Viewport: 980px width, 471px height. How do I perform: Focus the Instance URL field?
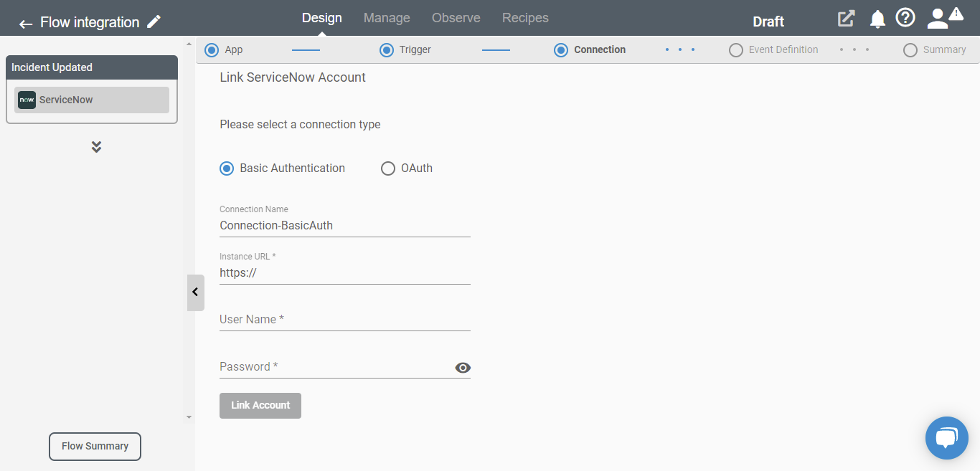point(345,272)
